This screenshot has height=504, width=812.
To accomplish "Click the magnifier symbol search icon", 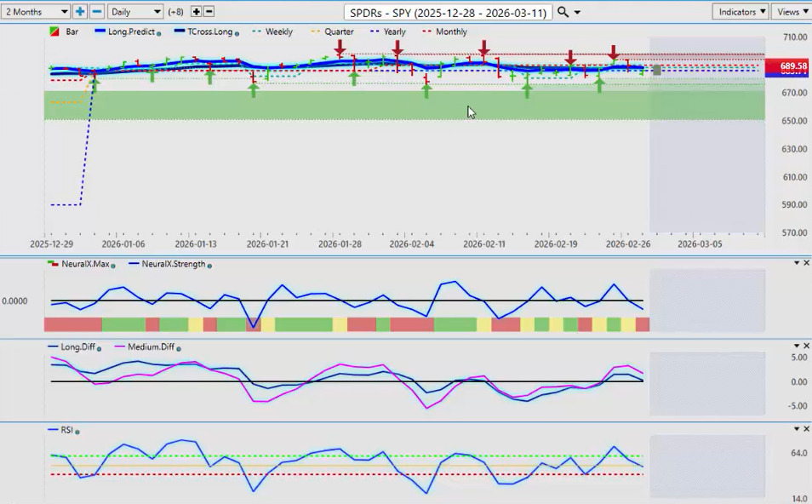I will click(563, 12).
